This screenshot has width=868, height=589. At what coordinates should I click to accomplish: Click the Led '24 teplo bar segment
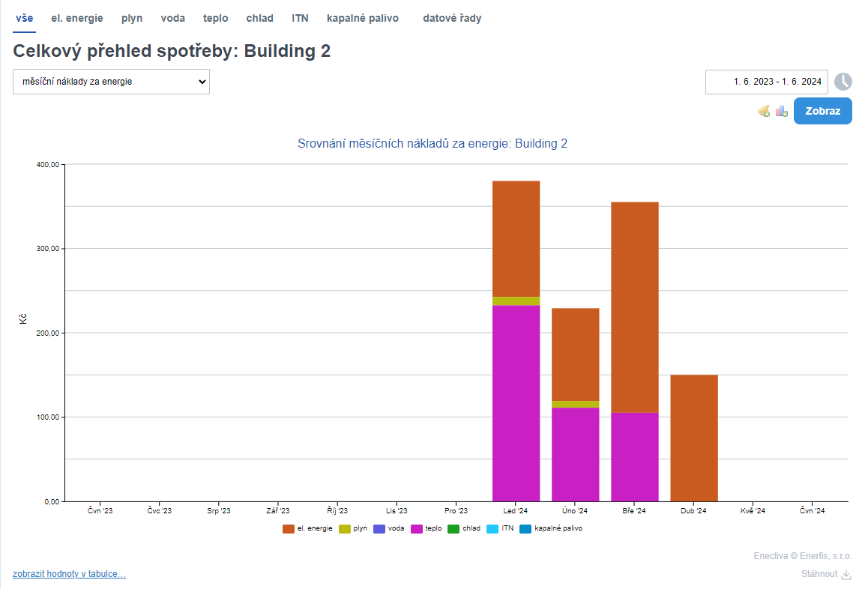point(516,403)
